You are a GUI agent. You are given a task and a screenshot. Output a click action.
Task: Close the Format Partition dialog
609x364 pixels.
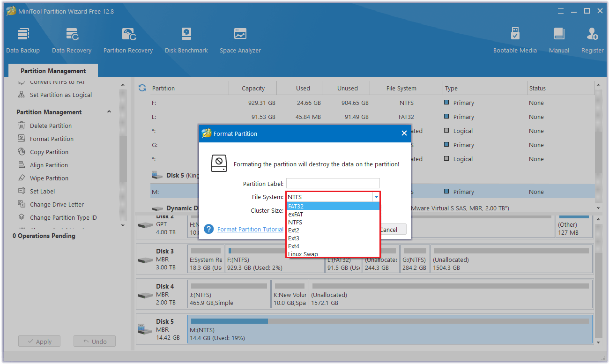(404, 134)
